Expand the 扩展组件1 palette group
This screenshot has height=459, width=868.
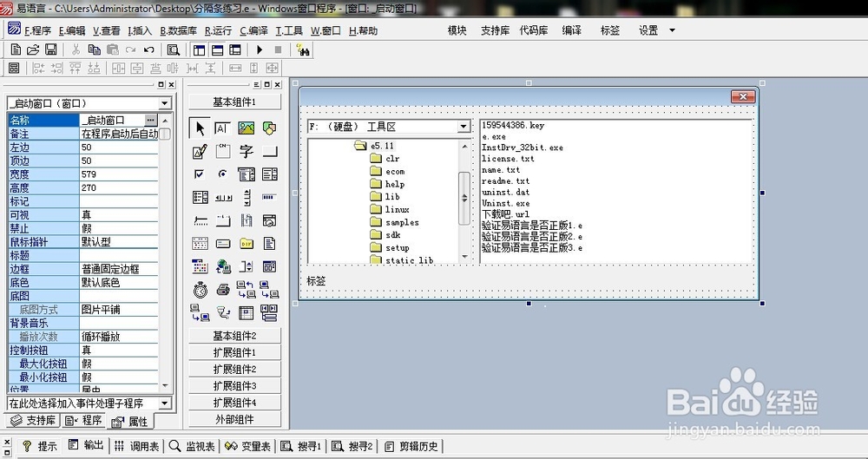234,352
